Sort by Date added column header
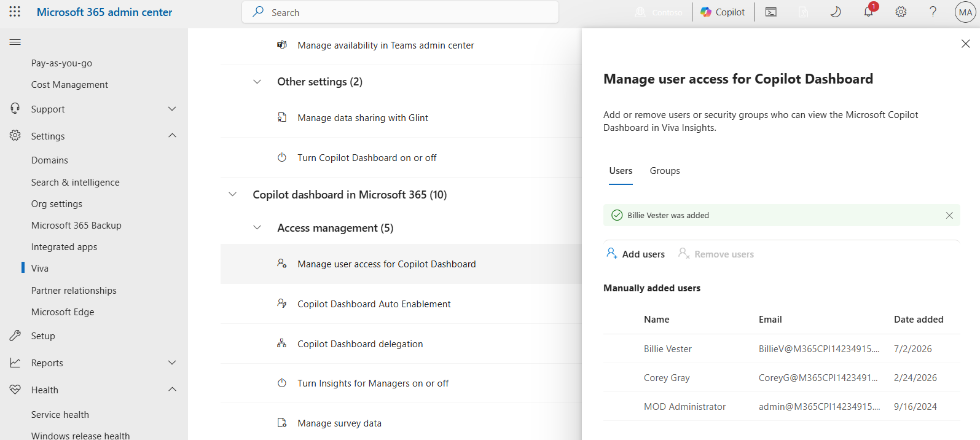980x440 pixels. point(919,319)
